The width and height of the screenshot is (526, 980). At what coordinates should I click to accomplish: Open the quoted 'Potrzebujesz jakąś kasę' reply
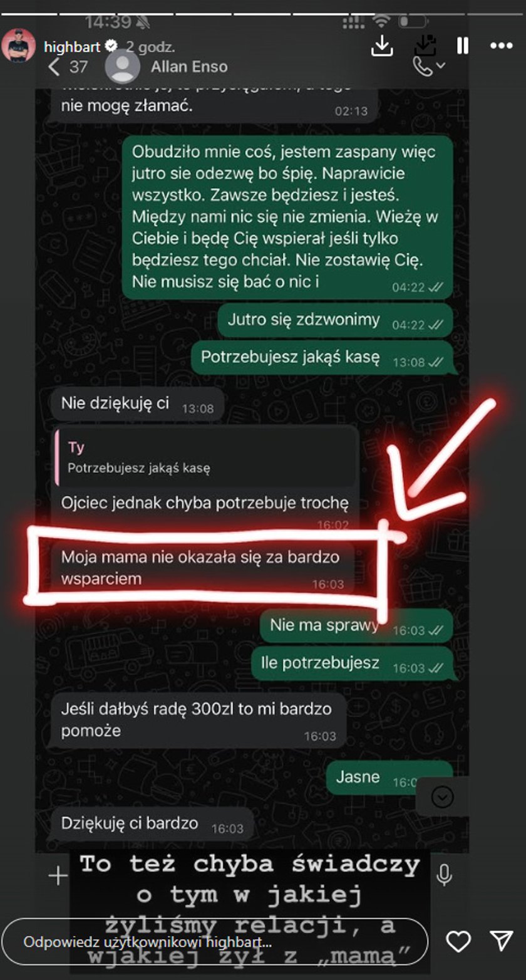pos(205,458)
